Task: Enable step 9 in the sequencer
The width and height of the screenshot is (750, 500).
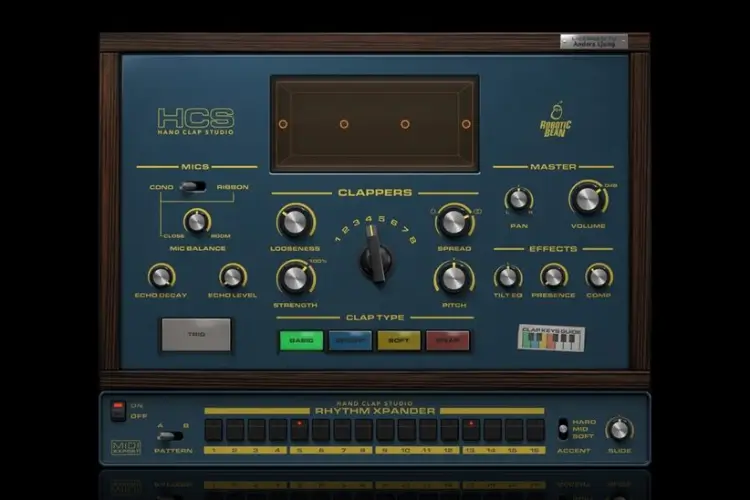Action: point(385,430)
